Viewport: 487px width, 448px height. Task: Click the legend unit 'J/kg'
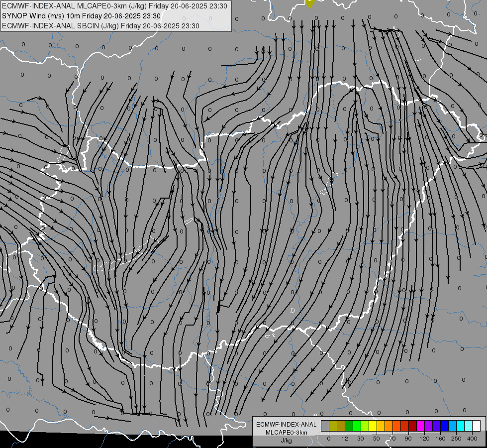click(287, 441)
